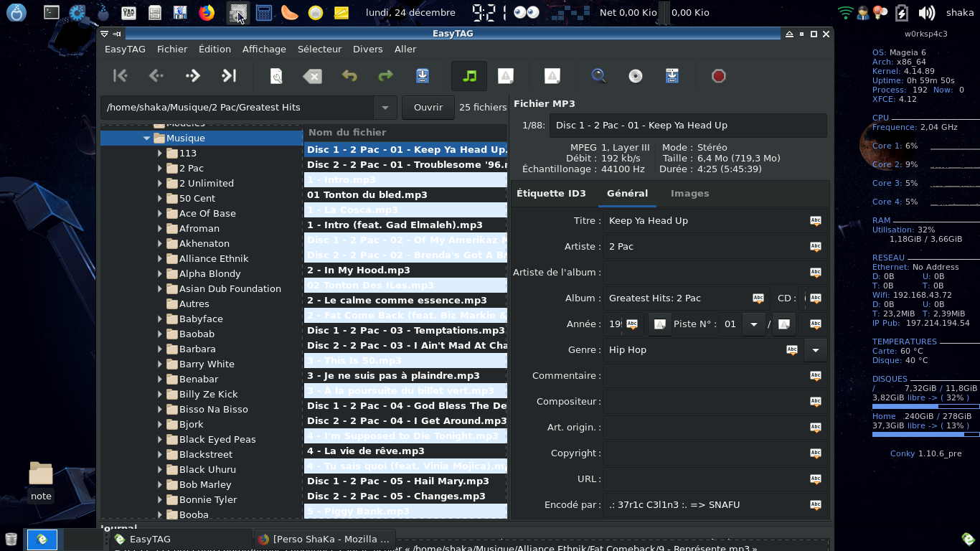Open the Fichier menu
Image resolution: width=980 pixels, height=551 pixels.
coord(172,49)
